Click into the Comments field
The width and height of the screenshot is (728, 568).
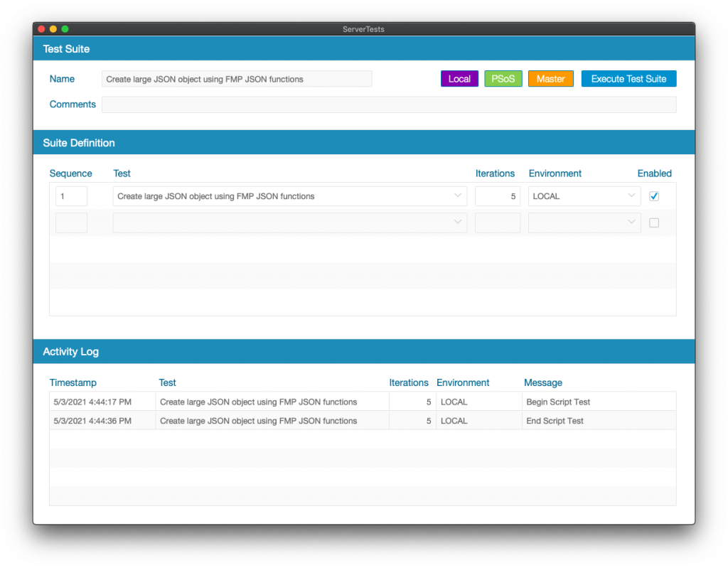pyautogui.click(x=388, y=105)
